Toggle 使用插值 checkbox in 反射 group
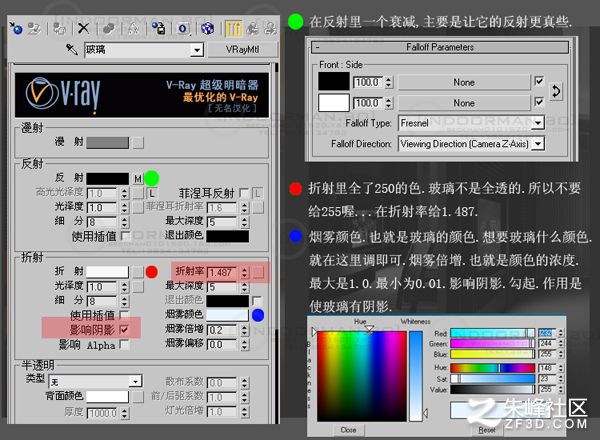The width and height of the screenshot is (600, 440). (x=126, y=236)
